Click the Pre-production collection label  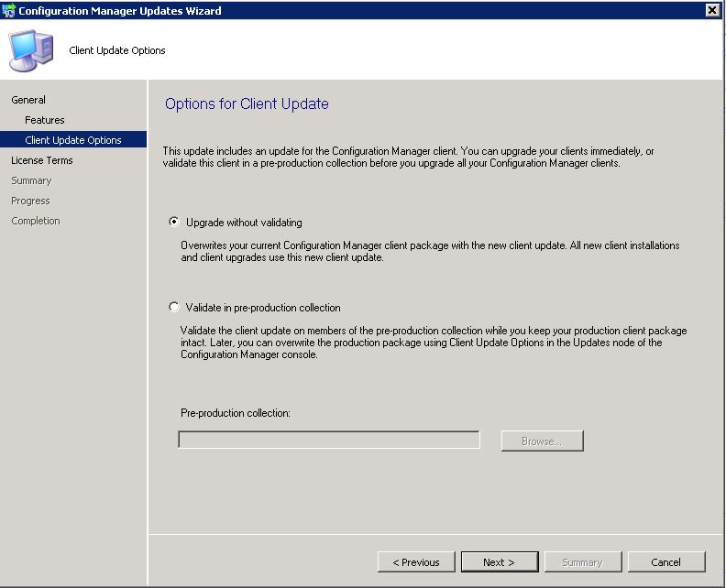click(x=236, y=413)
